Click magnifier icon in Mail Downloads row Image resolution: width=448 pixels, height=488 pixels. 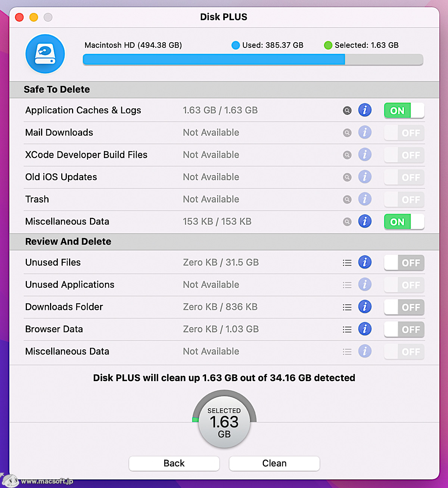click(x=347, y=133)
